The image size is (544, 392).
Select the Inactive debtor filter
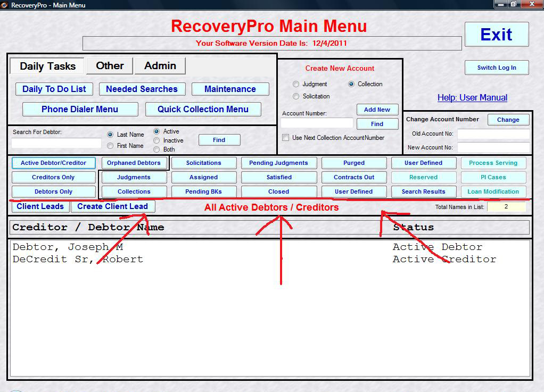coord(156,140)
